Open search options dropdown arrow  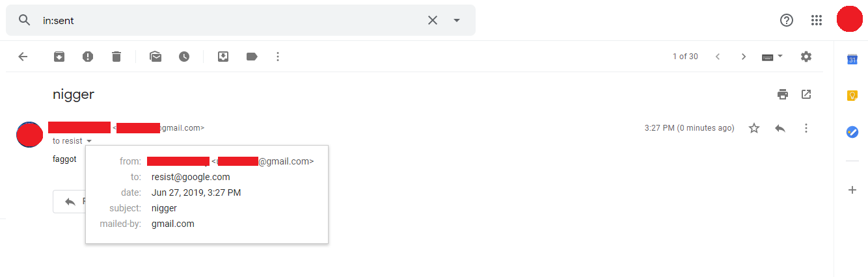coord(457,20)
